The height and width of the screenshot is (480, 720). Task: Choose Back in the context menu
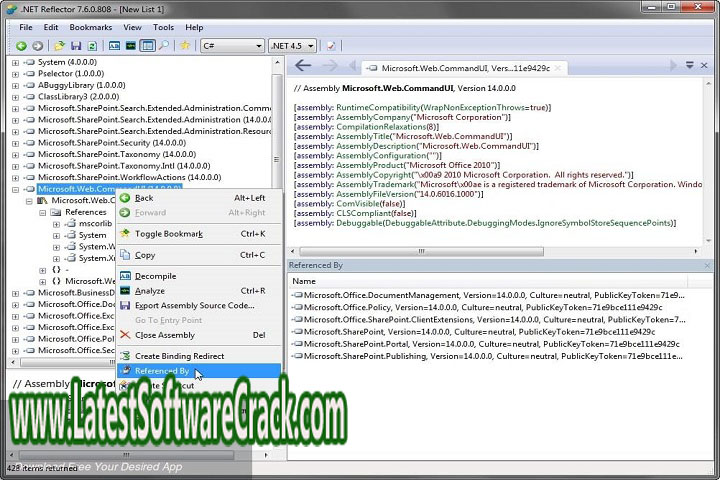[199, 198]
